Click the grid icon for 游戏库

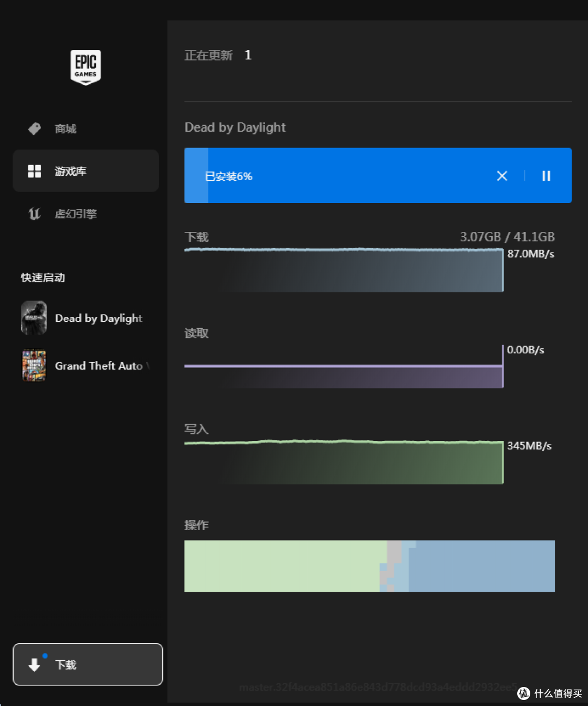tap(34, 171)
